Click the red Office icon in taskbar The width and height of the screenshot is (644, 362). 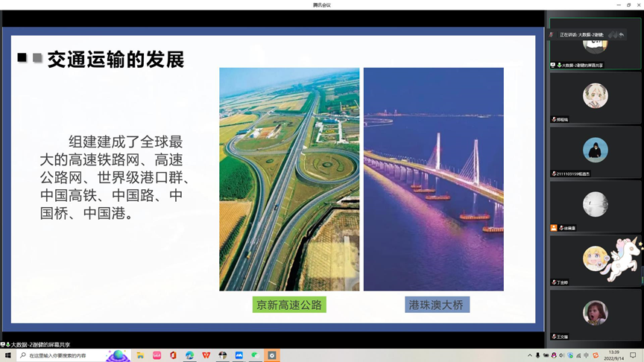(173, 356)
